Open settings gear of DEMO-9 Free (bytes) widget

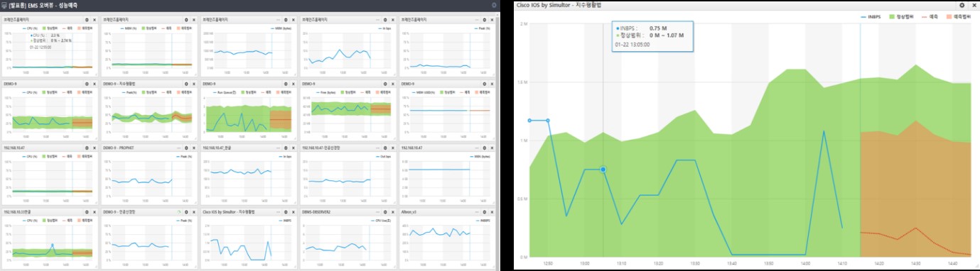click(384, 84)
